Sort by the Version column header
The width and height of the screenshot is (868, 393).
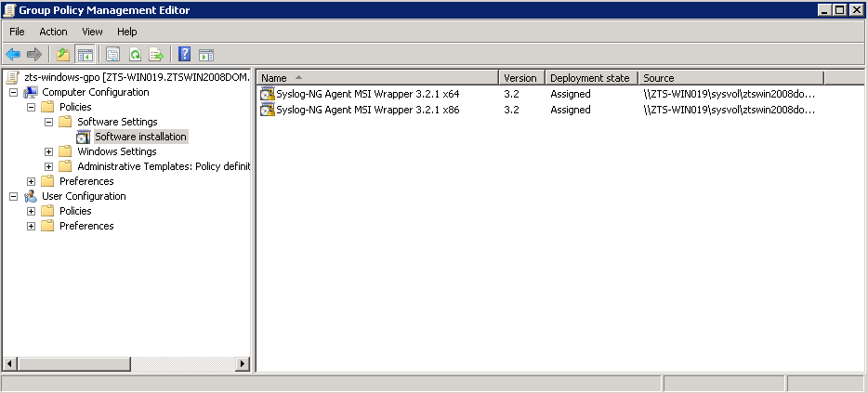(x=522, y=78)
